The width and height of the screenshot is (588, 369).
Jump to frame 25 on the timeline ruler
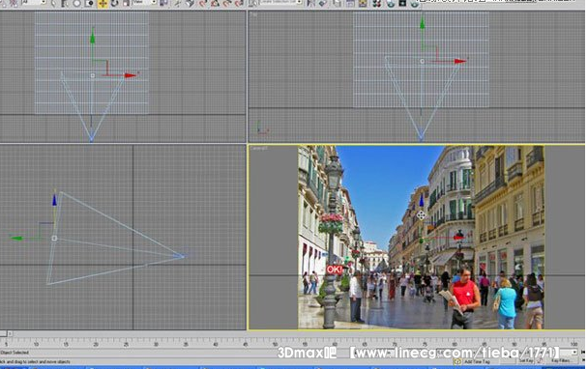coord(126,344)
